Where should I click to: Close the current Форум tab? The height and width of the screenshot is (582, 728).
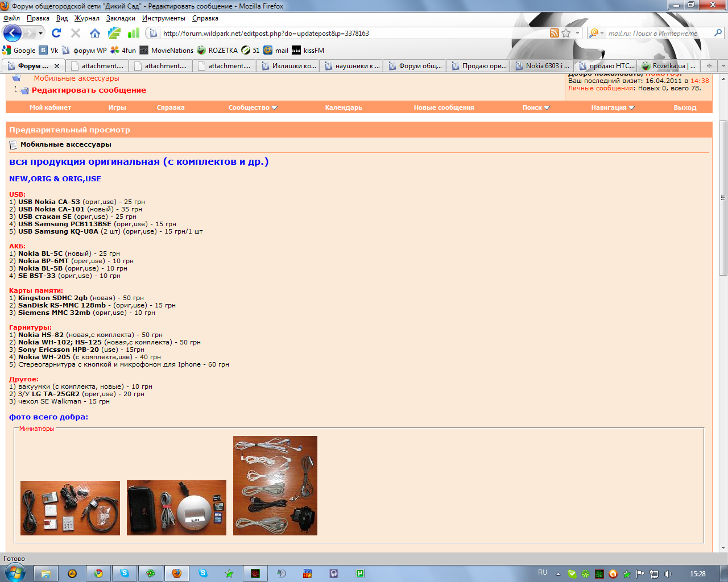(57, 66)
